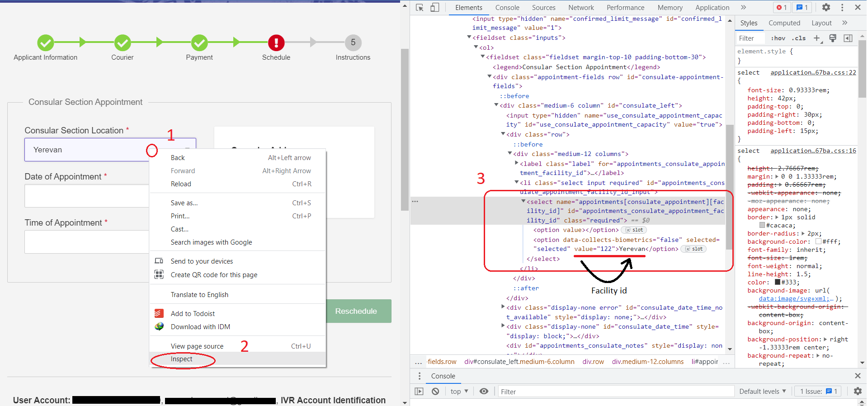Open DevTools three-dot customize menu
The image size is (868, 406).
click(842, 7)
